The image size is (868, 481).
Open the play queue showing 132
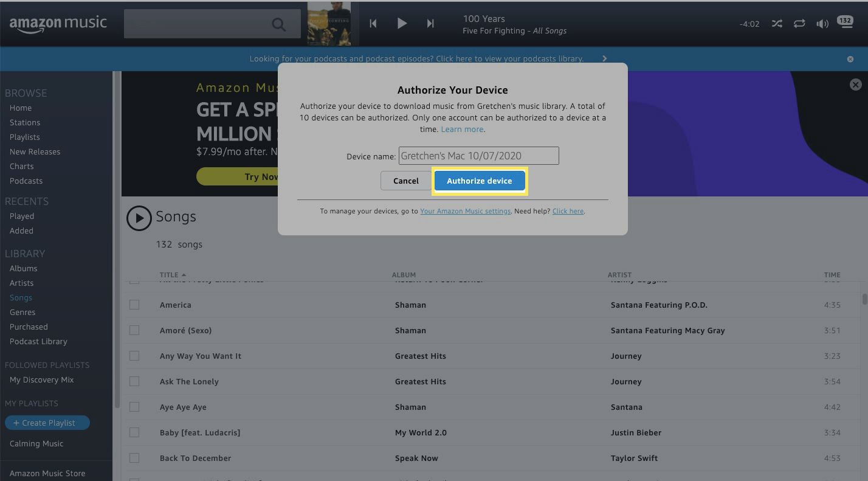click(x=845, y=22)
